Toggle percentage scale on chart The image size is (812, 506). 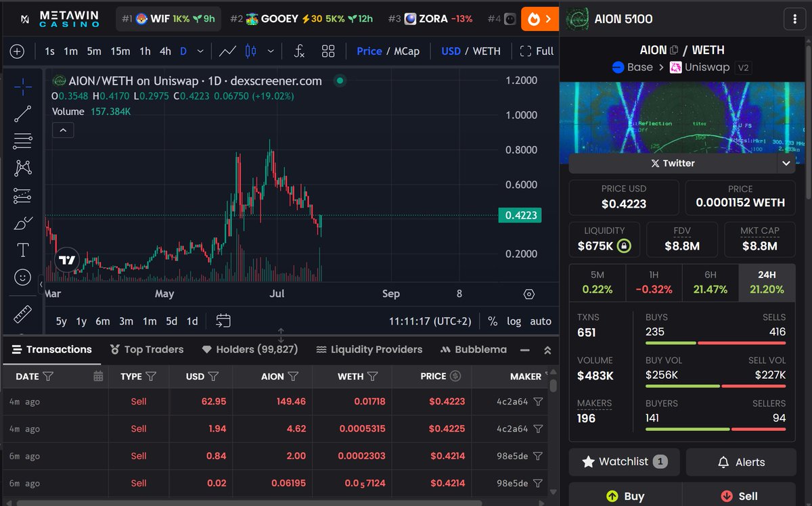coord(493,321)
